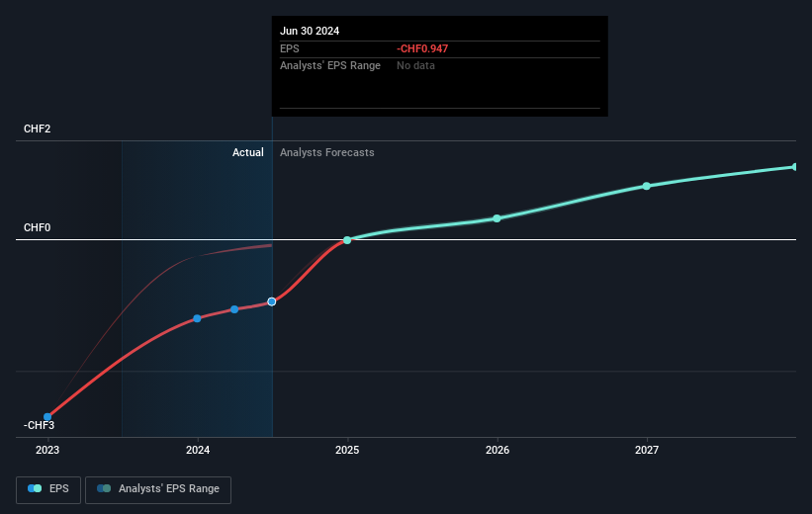Click the 'Jun 30 2024' tooltip date
Image resolution: width=812 pixels, height=514 pixels.
(310, 31)
